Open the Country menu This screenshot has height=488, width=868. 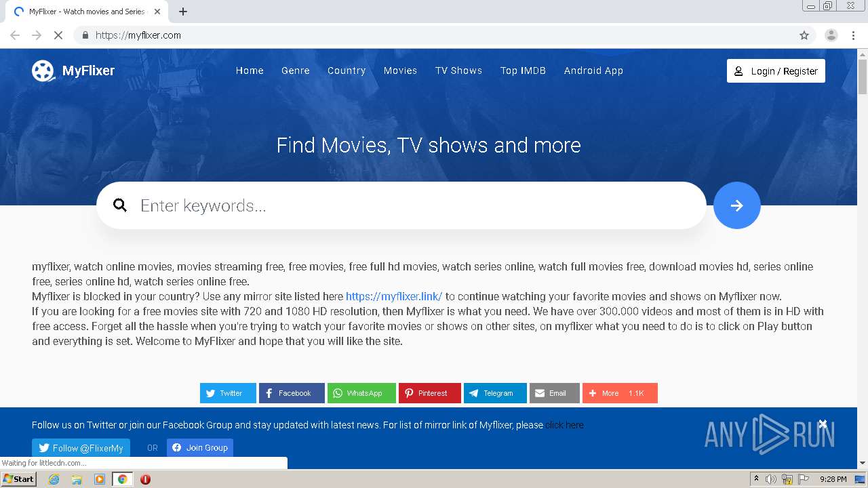point(347,70)
